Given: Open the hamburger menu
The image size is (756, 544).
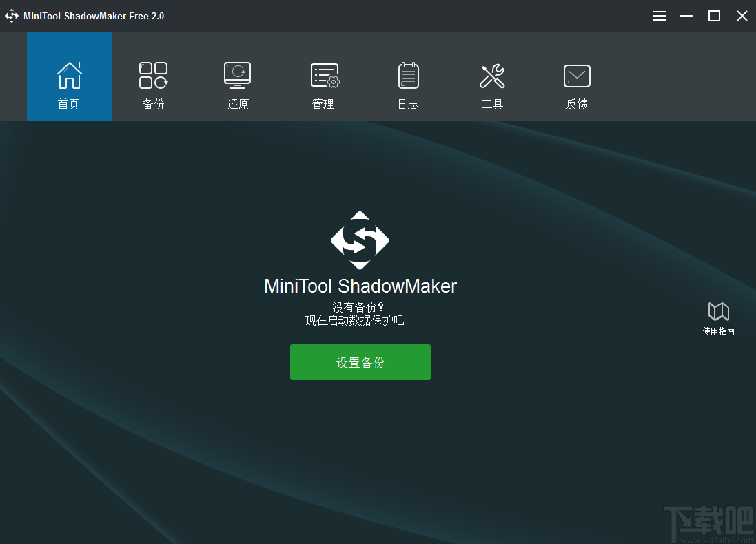Looking at the screenshot, I should point(659,15).
